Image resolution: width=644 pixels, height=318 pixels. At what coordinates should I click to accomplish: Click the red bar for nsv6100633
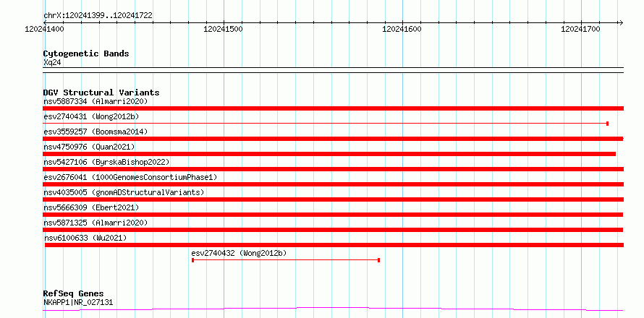coord(334,245)
